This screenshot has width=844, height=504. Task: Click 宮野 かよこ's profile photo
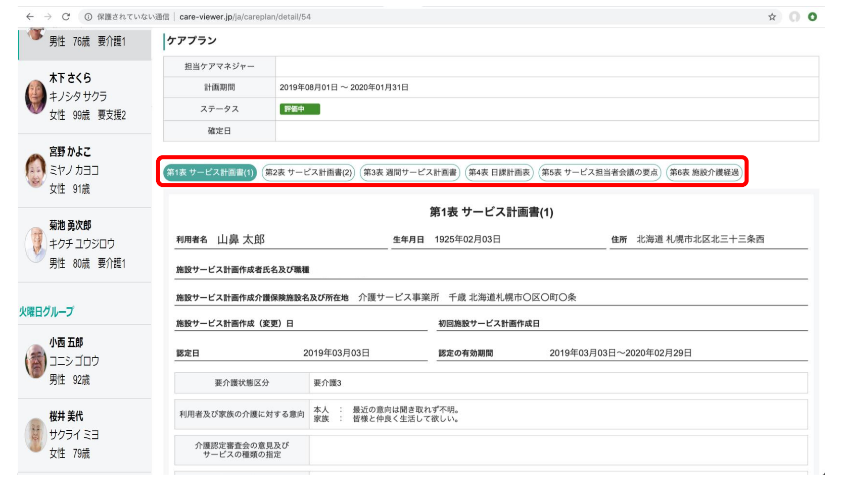pyautogui.click(x=35, y=170)
